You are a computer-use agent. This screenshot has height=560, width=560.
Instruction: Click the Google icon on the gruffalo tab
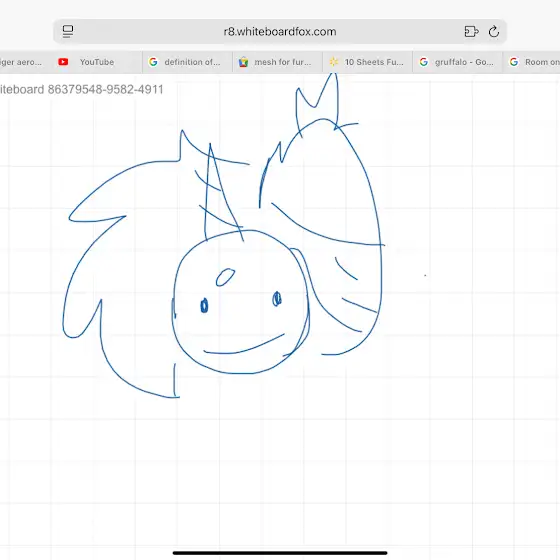[424, 62]
